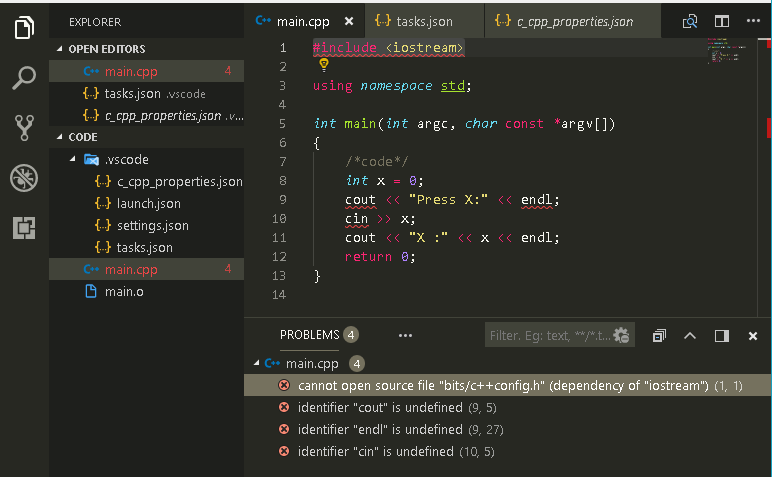
Task: Collapse the Open Editors section
Action: (x=60, y=49)
